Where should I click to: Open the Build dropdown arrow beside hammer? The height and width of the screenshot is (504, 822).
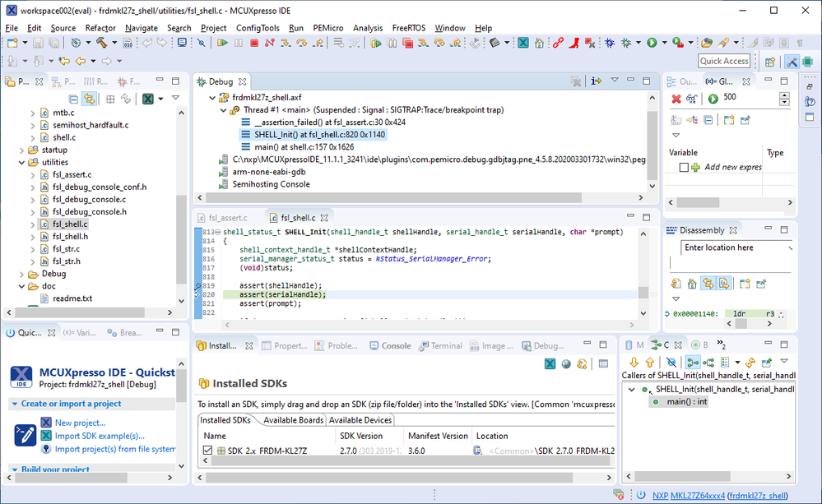114,43
